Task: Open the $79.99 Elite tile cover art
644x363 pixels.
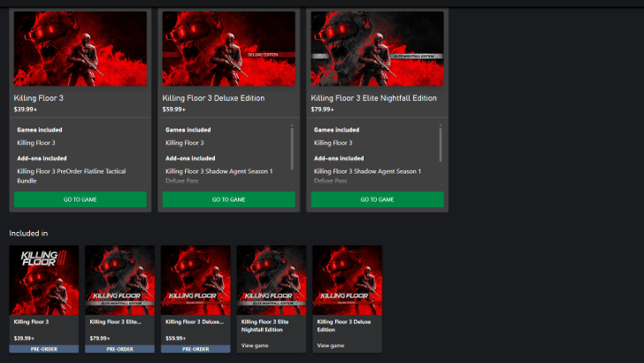Action: (119, 280)
